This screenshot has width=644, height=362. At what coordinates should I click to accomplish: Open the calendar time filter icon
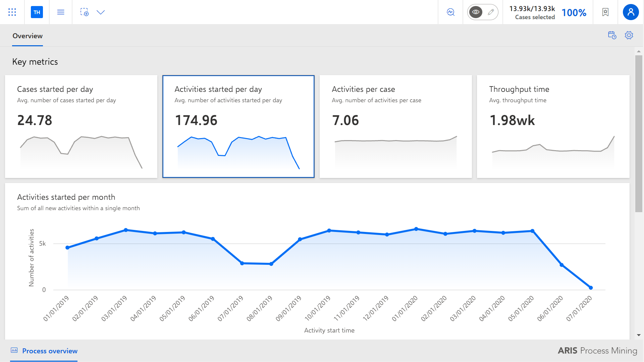pyautogui.click(x=612, y=35)
